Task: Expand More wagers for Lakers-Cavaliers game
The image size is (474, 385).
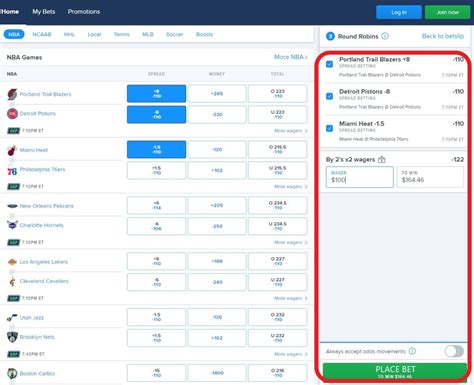Action: (290, 298)
